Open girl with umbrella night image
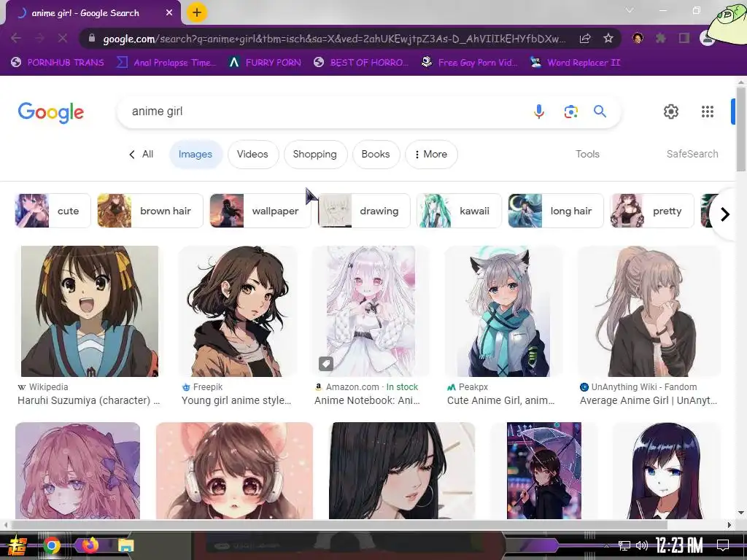This screenshot has height=560, width=747. coord(544,470)
